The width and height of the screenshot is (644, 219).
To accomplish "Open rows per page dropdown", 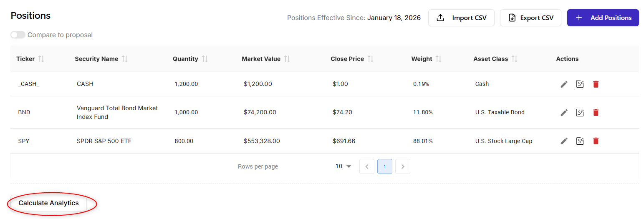I will [x=343, y=166].
